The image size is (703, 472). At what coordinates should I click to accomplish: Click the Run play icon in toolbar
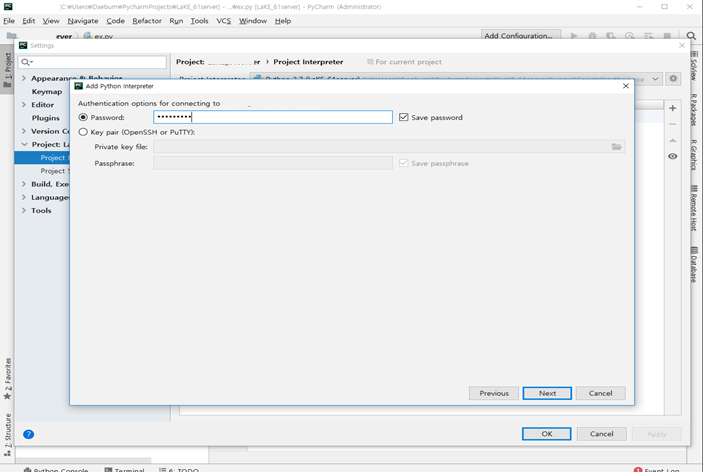[x=573, y=35]
